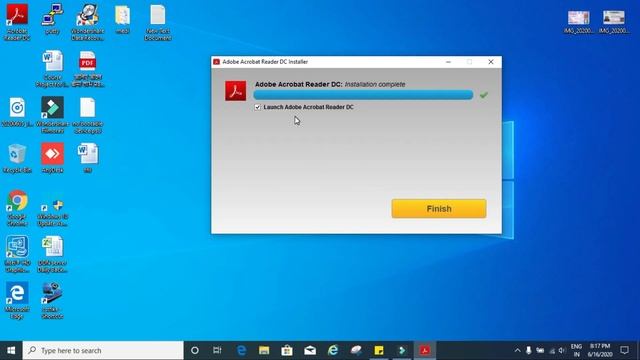Click the Type here to search box

(103, 350)
